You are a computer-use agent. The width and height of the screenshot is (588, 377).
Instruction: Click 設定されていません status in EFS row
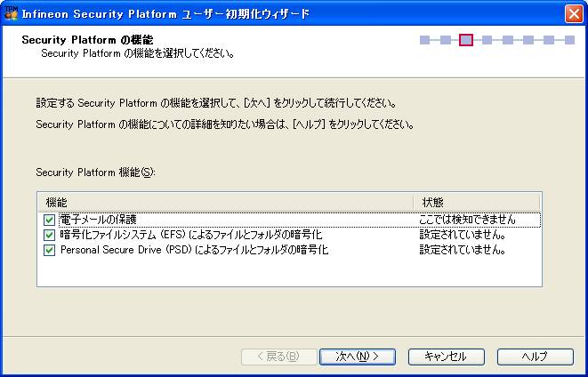point(463,235)
